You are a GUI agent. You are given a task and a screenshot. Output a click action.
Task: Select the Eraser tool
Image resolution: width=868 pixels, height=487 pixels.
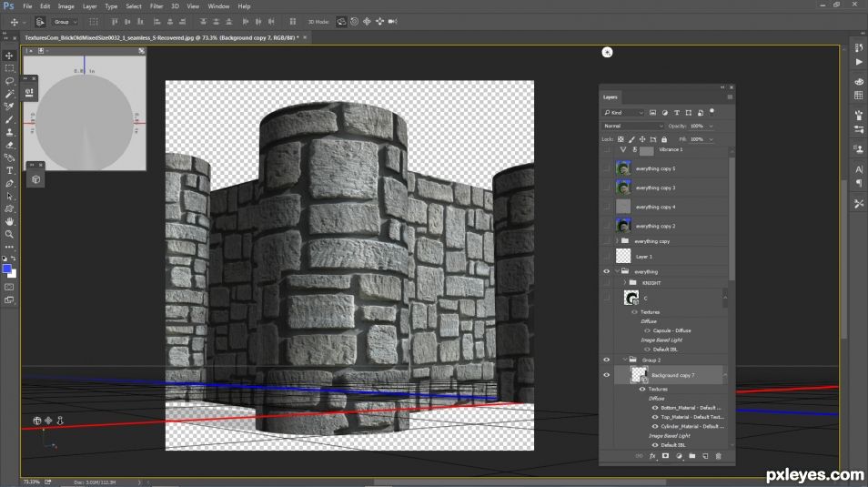(x=9, y=145)
